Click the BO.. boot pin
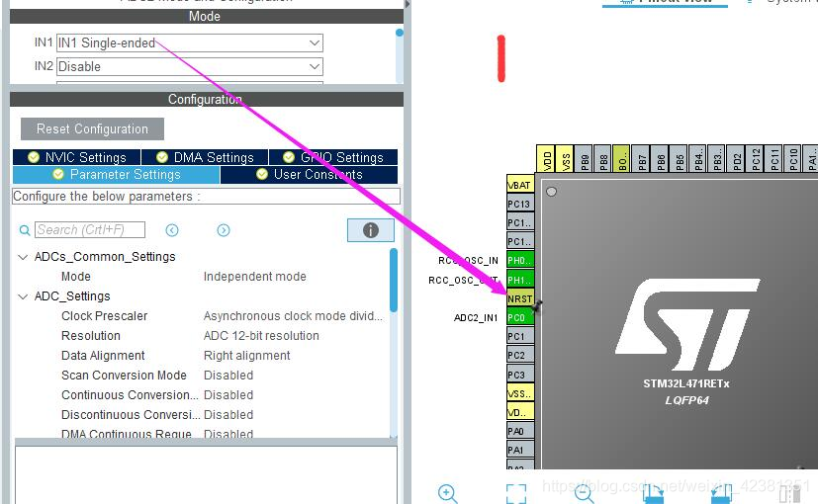Viewport: 818px width, 504px height. point(622,158)
